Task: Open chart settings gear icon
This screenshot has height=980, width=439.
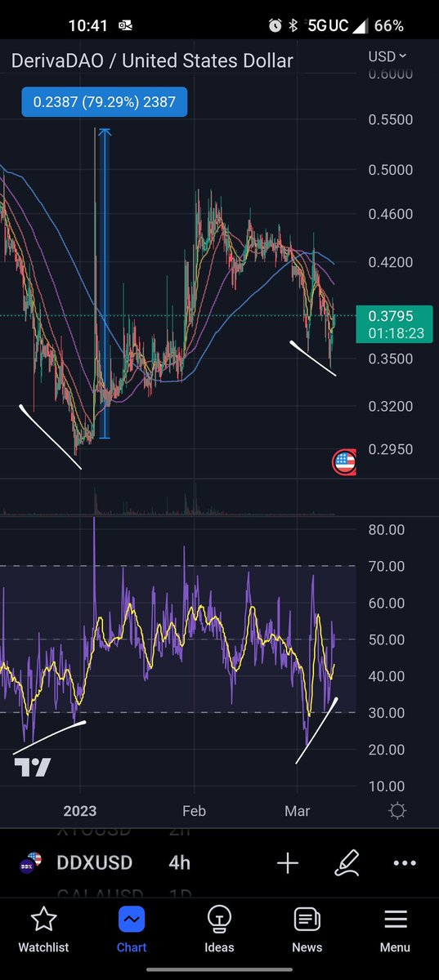Action: tap(397, 810)
